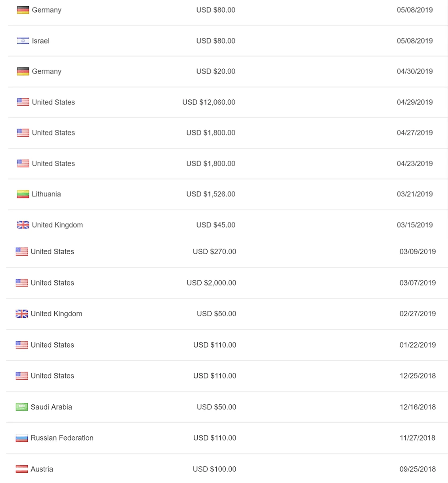The image size is (448, 483).
Task: Click the 12/25/2018 date cell
Action: coord(417,376)
